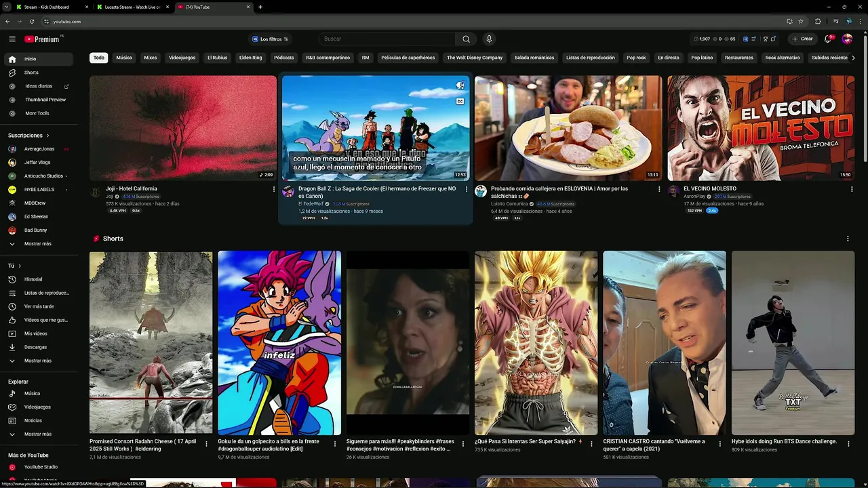Open Thumbnail Preview tool
868x488 pixels.
click(x=38, y=100)
